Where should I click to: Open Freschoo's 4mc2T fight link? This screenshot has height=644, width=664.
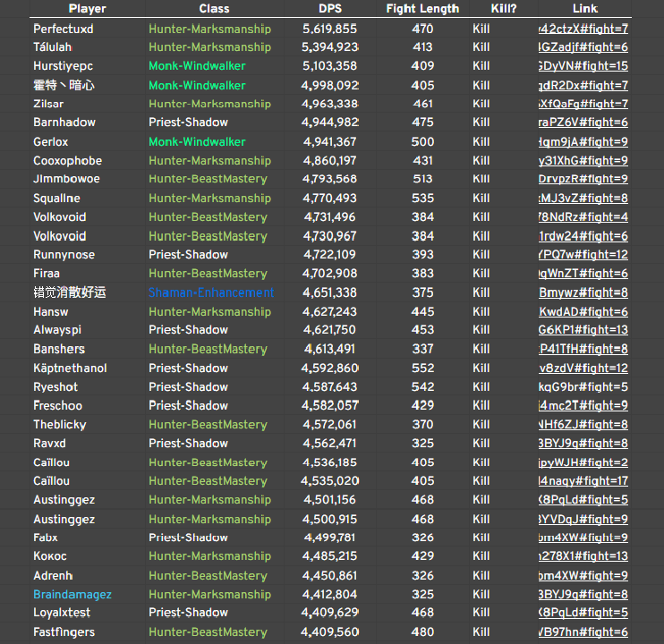(x=583, y=405)
